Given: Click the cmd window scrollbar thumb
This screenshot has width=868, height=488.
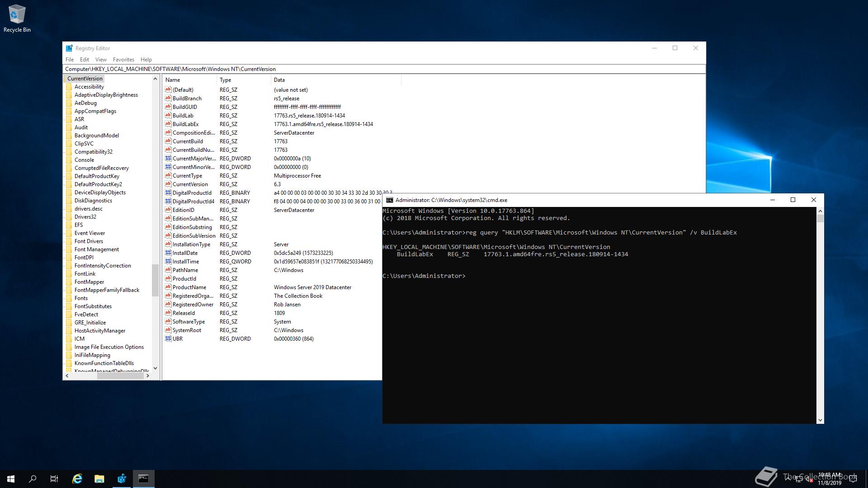Looking at the screenshot, I should click(820, 218).
